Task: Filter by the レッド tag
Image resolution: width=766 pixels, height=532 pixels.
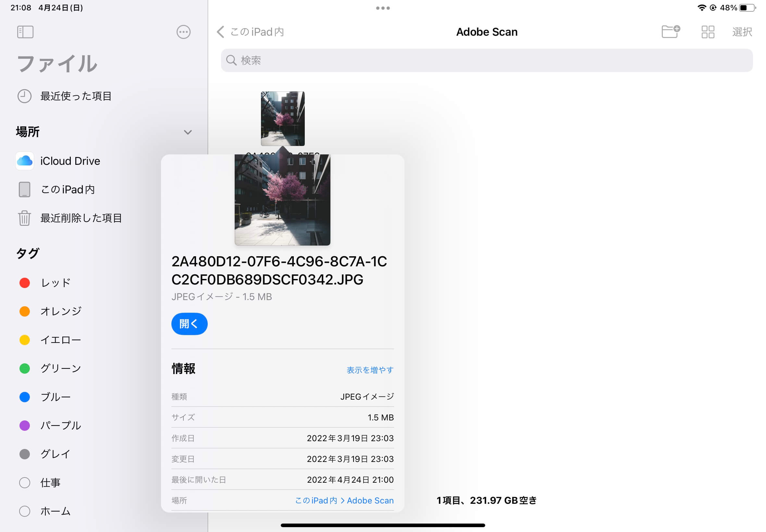Action: 56,283
